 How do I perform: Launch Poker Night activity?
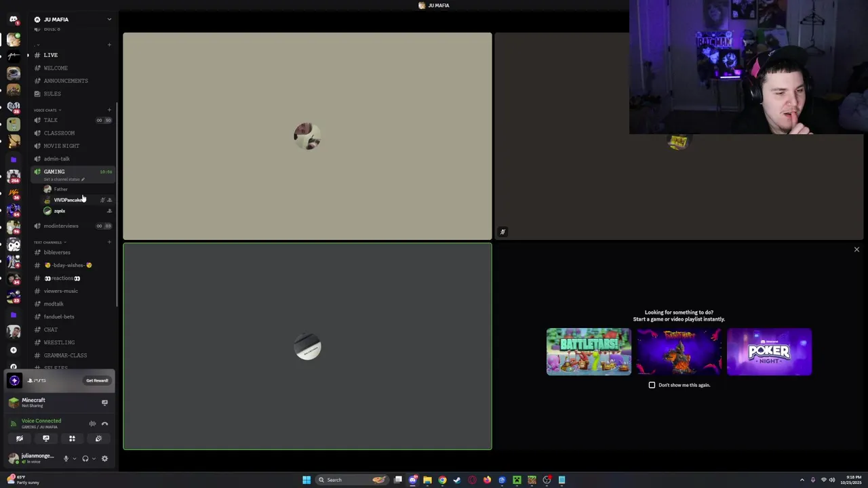point(769,352)
